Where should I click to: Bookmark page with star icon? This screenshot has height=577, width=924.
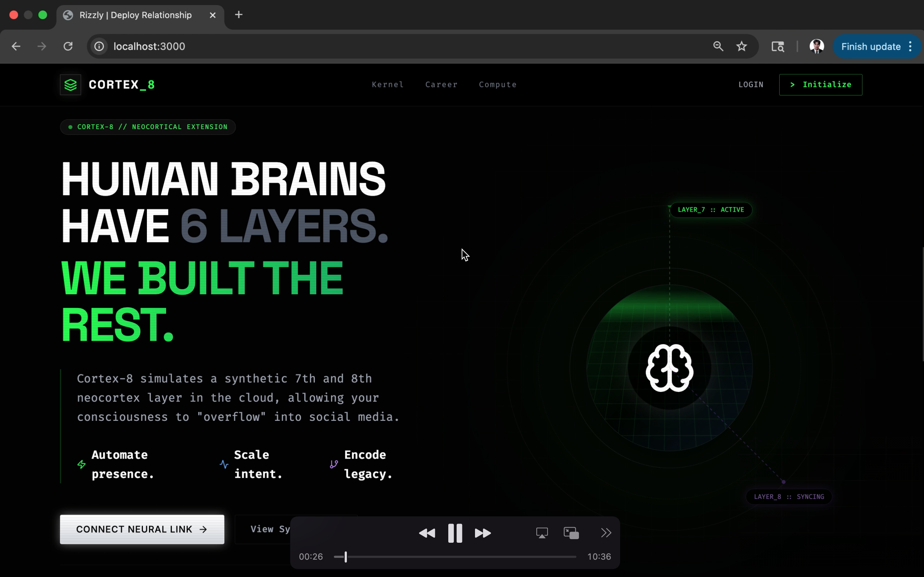tap(741, 47)
